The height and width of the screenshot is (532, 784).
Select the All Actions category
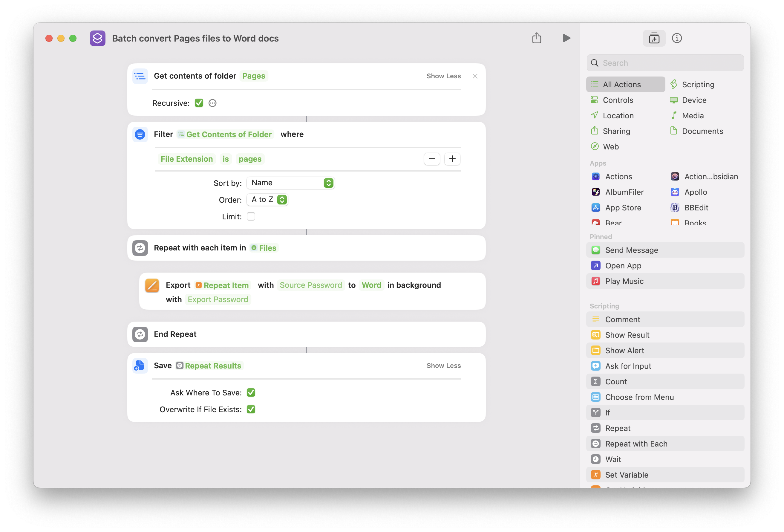(626, 84)
